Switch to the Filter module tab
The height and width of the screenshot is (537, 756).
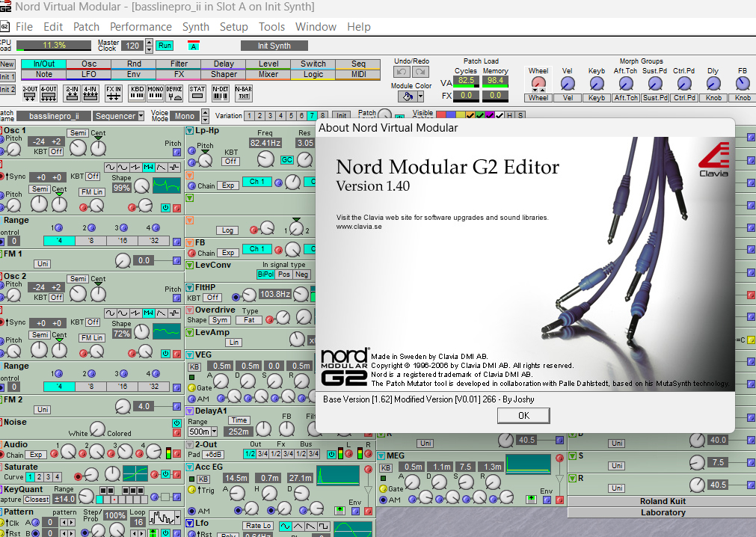click(x=179, y=64)
